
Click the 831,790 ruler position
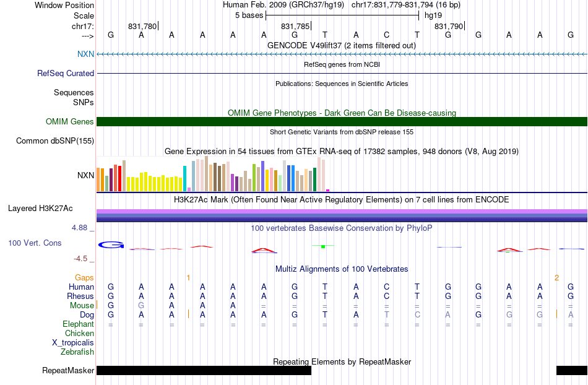(449, 26)
